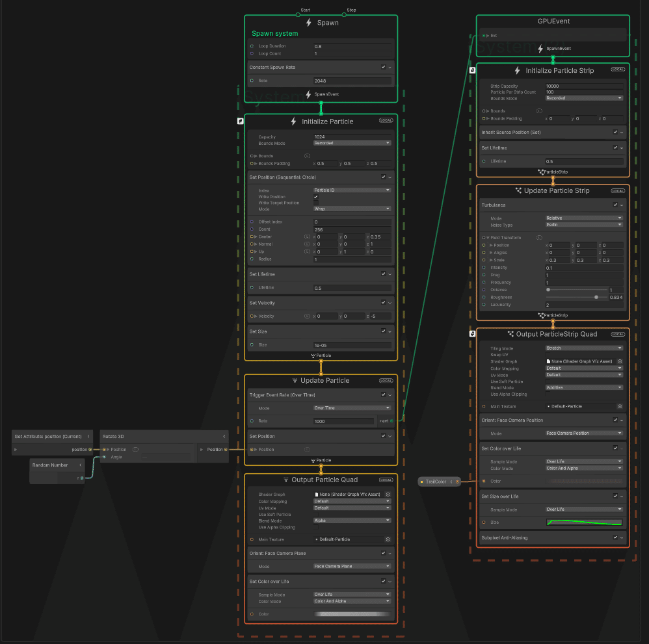Check Write Target Position option
The width and height of the screenshot is (649, 644).
[x=316, y=203]
